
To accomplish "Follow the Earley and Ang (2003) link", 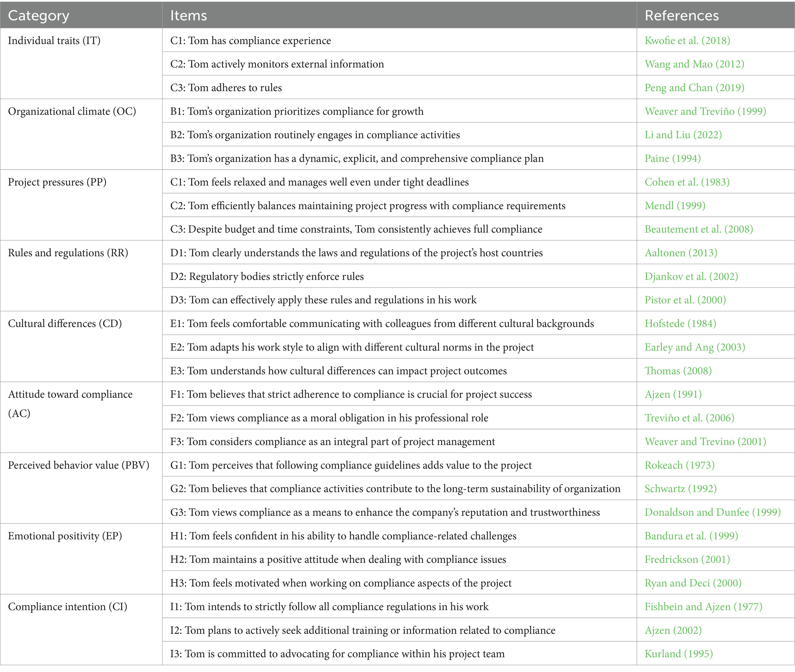I will (695, 347).
